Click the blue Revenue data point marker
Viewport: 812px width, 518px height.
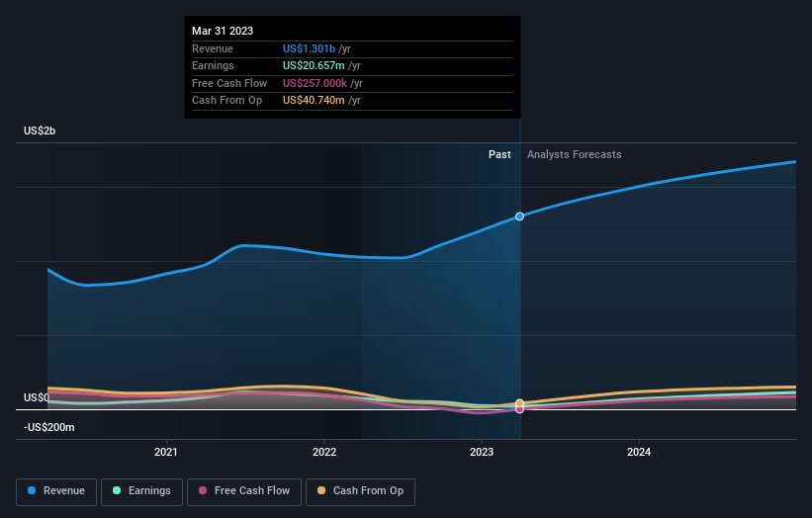[x=519, y=216]
